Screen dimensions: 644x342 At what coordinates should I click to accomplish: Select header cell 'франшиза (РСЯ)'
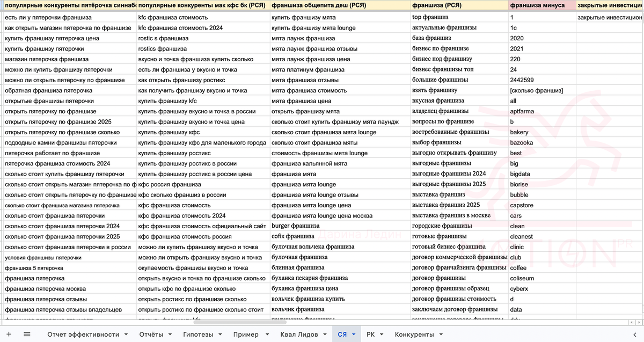click(x=459, y=5)
